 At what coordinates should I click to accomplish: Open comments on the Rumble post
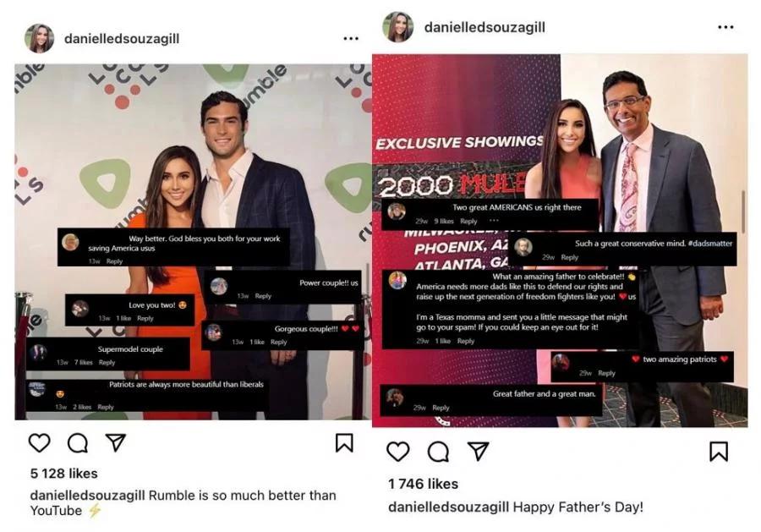[x=78, y=442]
